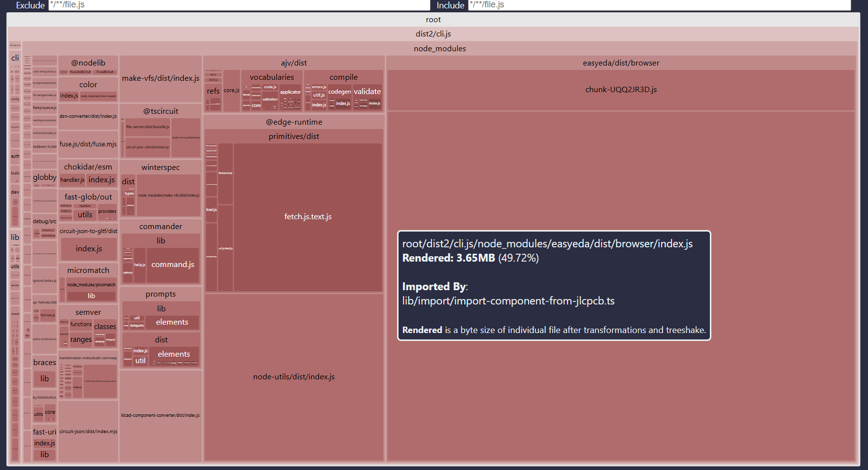Open the @tscircuit group header
This screenshot has width=868, height=470.
tap(161, 111)
